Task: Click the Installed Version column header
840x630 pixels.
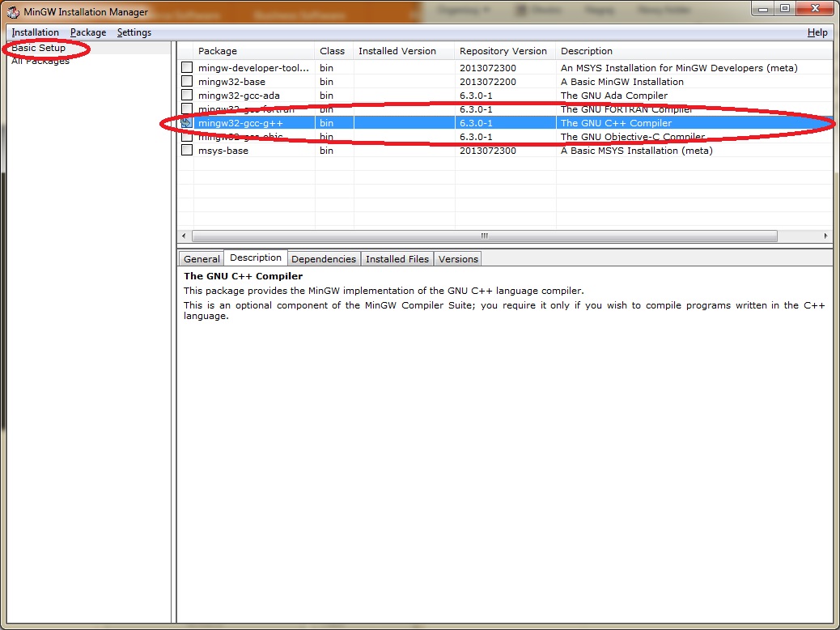Action: 405,51
